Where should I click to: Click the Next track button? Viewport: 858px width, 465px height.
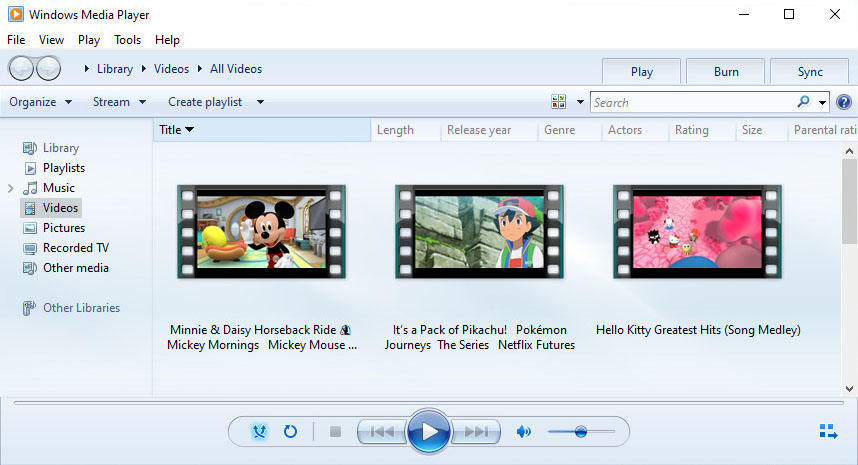[476, 432]
